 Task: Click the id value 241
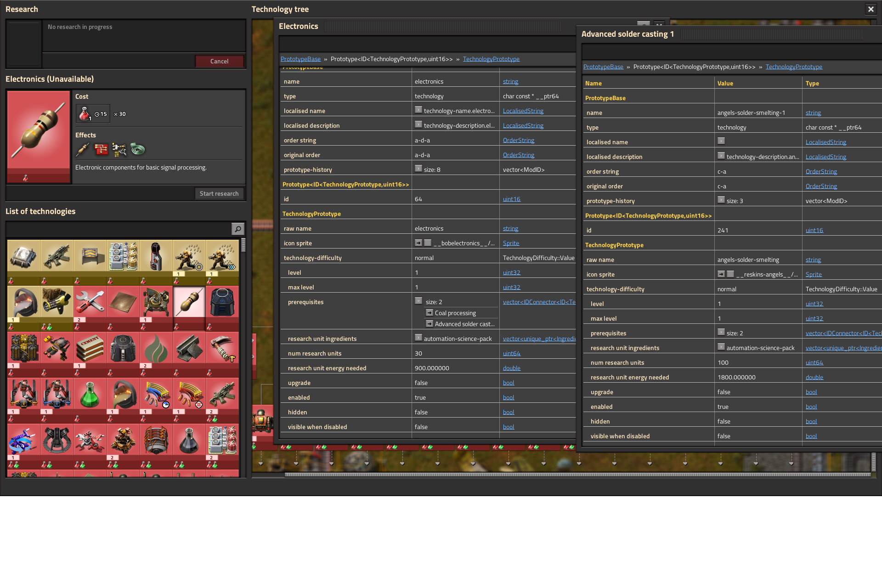point(723,230)
